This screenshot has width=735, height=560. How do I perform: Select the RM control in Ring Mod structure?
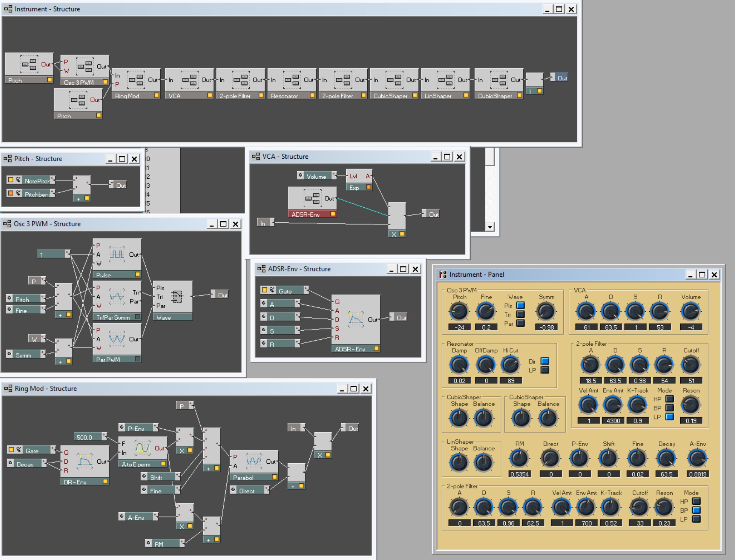coord(165,543)
